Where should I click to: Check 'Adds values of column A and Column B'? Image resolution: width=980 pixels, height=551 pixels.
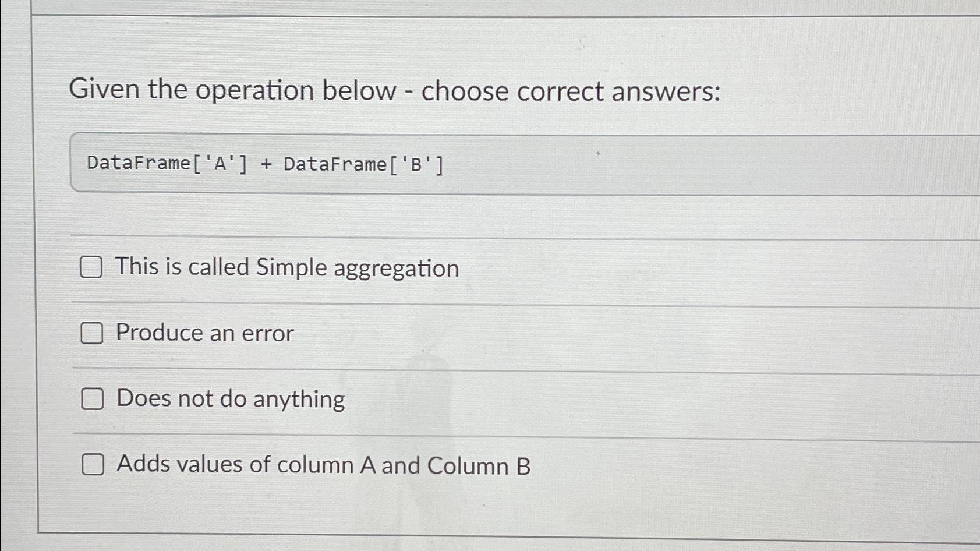(91, 465)
